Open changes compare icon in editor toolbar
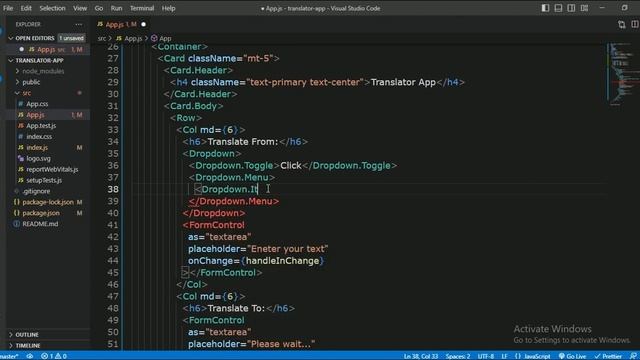Viewport: 640px width, 360px height. coord(621,24)
